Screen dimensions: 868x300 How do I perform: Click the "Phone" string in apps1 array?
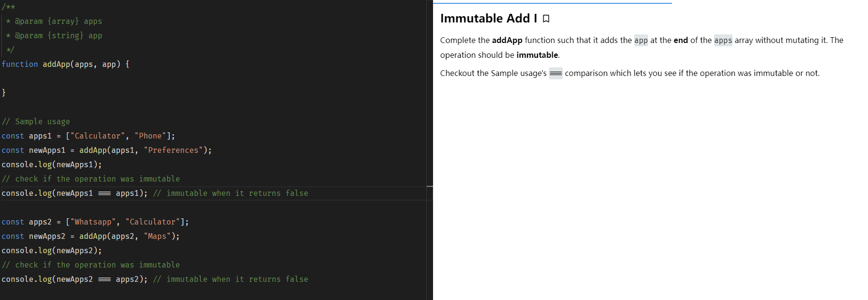(x=150, y=136)
